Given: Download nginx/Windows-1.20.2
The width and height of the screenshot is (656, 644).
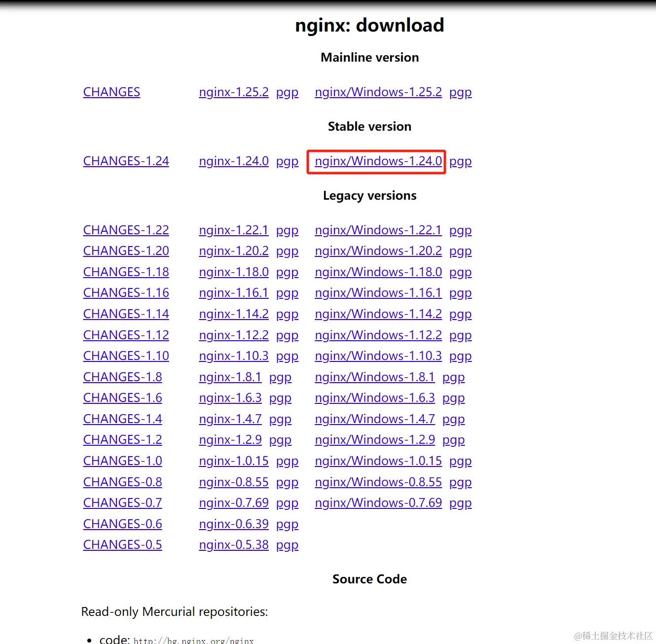Looking at the screenshot, I should [x=378, y=251].
